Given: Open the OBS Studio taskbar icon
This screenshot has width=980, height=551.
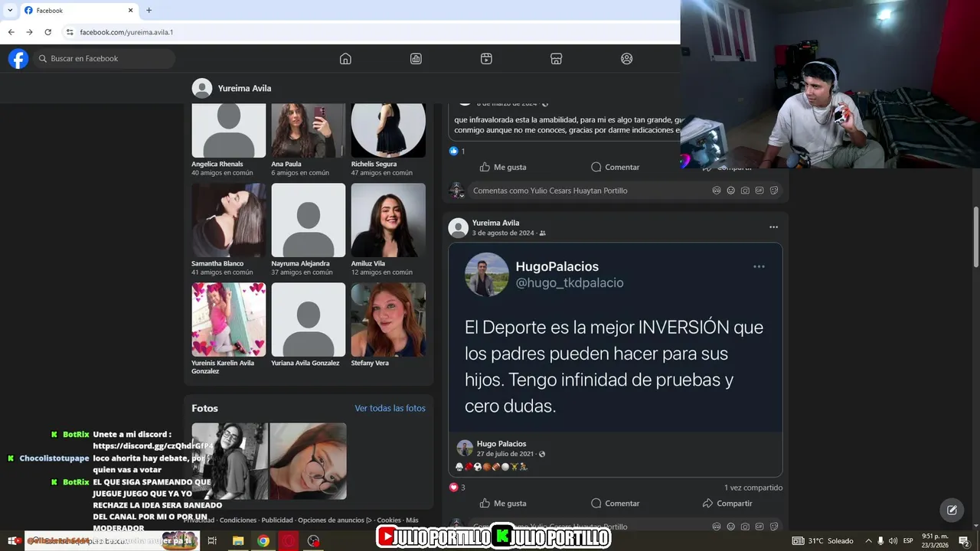Looking at the screenshot, I should coord(313,541).
